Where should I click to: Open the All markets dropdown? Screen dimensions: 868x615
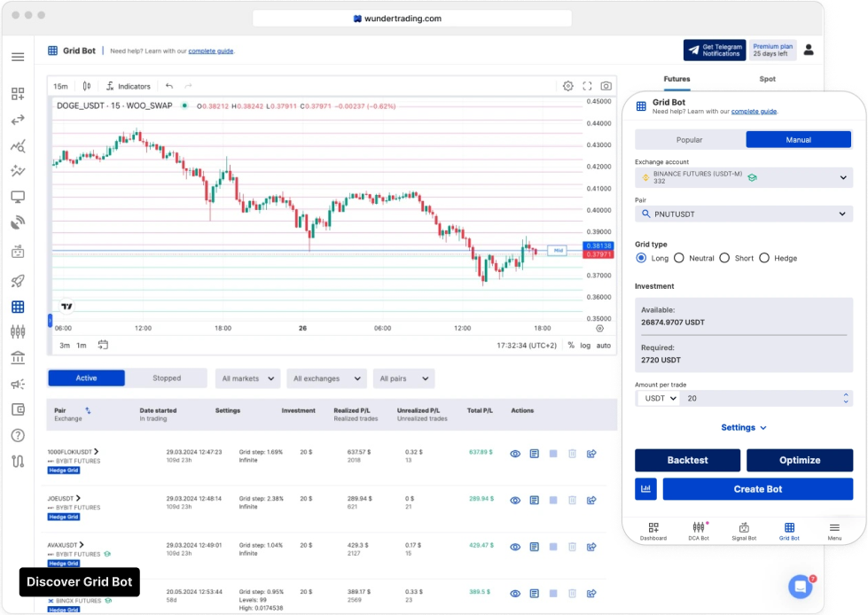247,378
